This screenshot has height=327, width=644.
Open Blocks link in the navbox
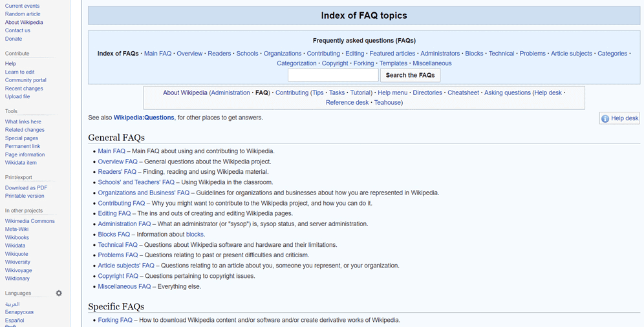[x=474, y=54]
